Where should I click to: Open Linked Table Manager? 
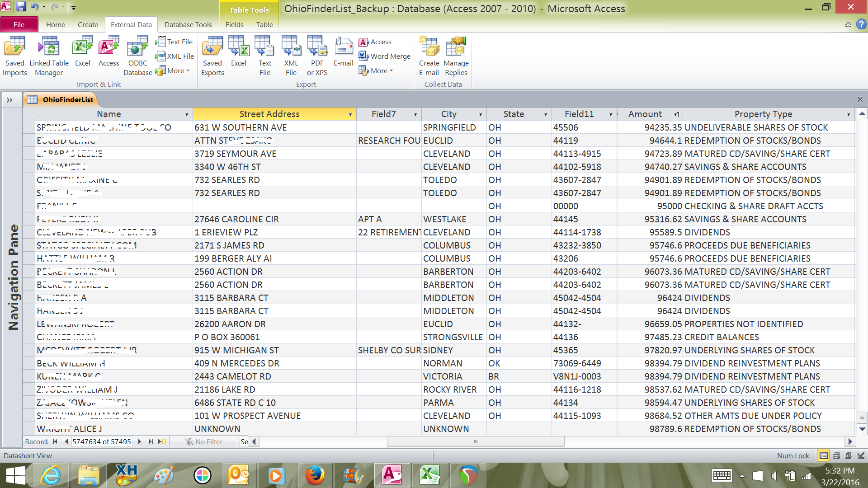(x=49, y=56)
